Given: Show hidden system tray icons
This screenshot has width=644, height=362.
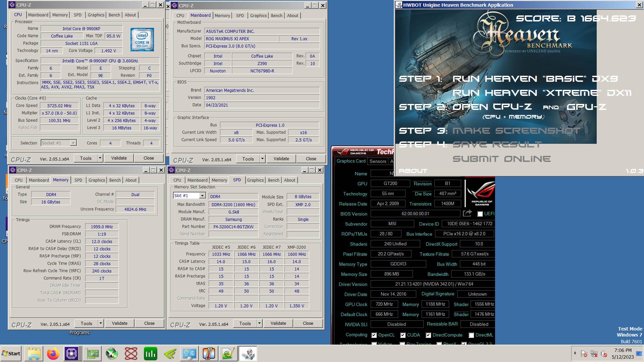Looking at the screenshot, I should 575,353.
